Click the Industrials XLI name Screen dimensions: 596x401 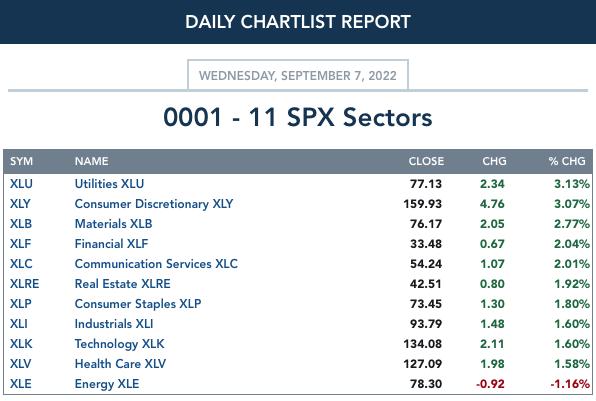114,324
